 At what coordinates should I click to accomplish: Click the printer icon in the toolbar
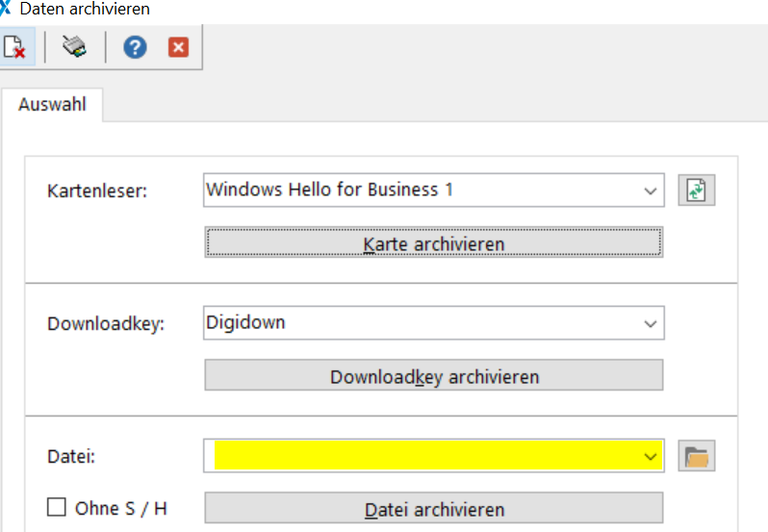coord(74,46)
